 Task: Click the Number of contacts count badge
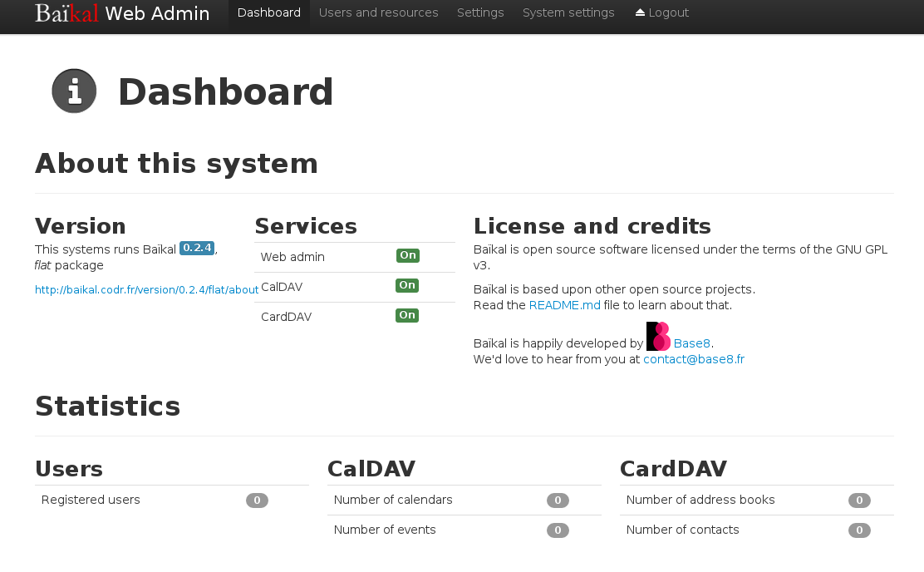click(x=859, y=530)
